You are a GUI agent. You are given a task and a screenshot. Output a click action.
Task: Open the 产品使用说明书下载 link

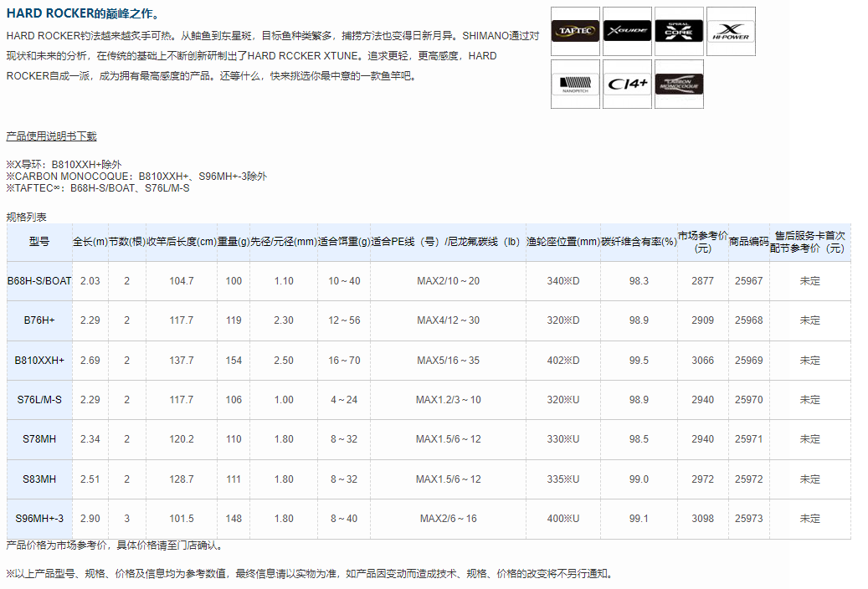(x=52, y=136)
